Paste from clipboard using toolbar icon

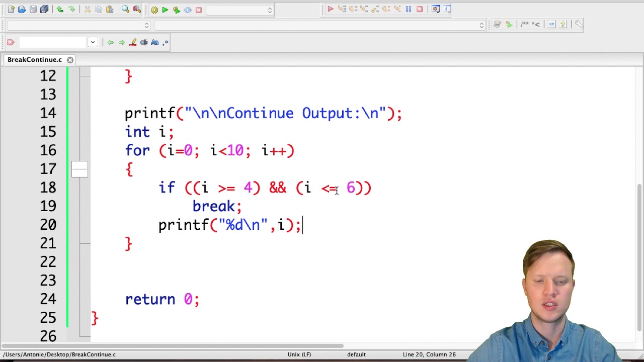coord(110,10)
